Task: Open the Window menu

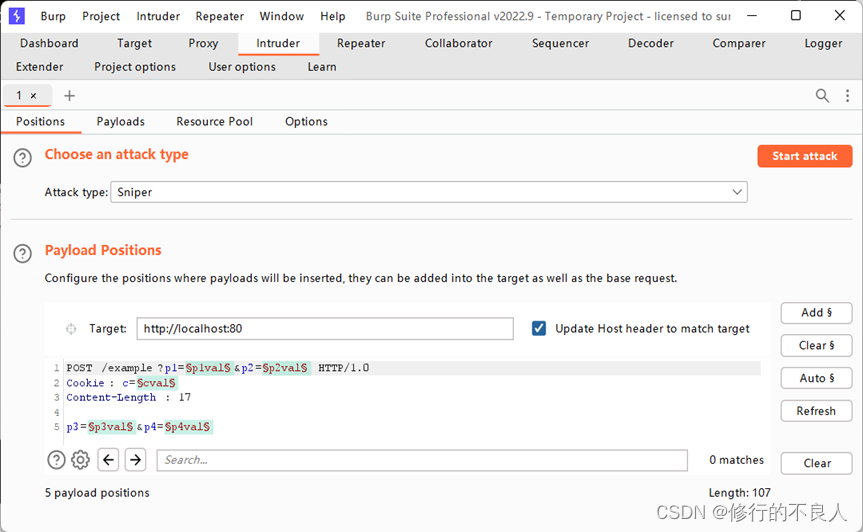Action: (281, 16)
